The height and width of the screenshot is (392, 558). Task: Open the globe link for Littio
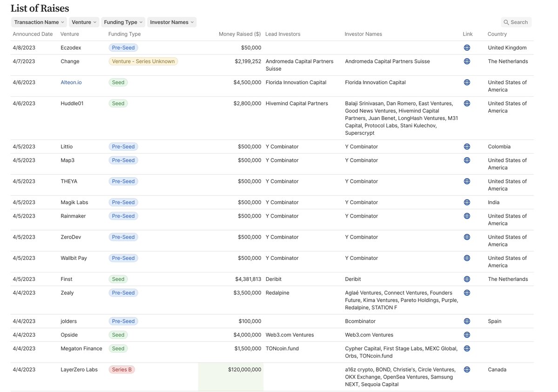point(467,146)
